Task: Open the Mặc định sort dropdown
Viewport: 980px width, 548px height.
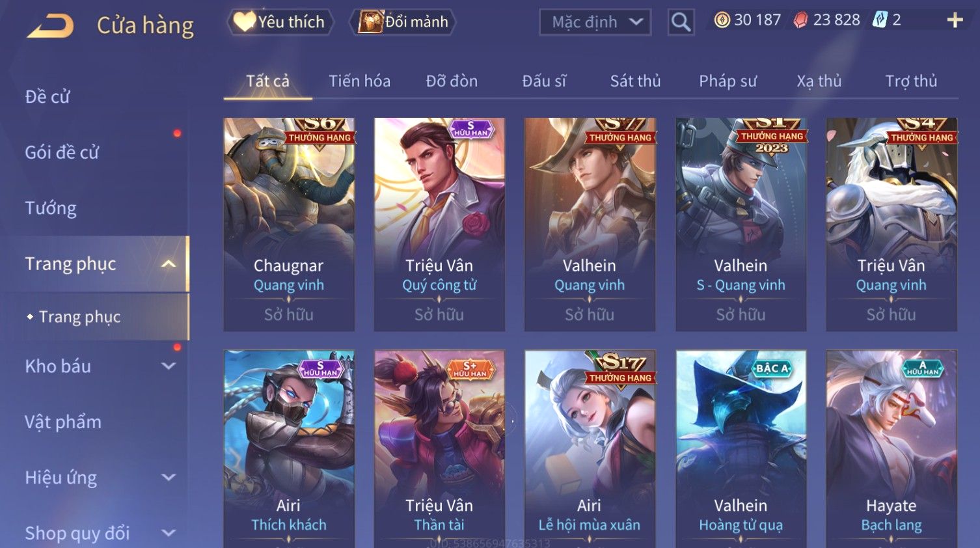Action: point(595,22)
